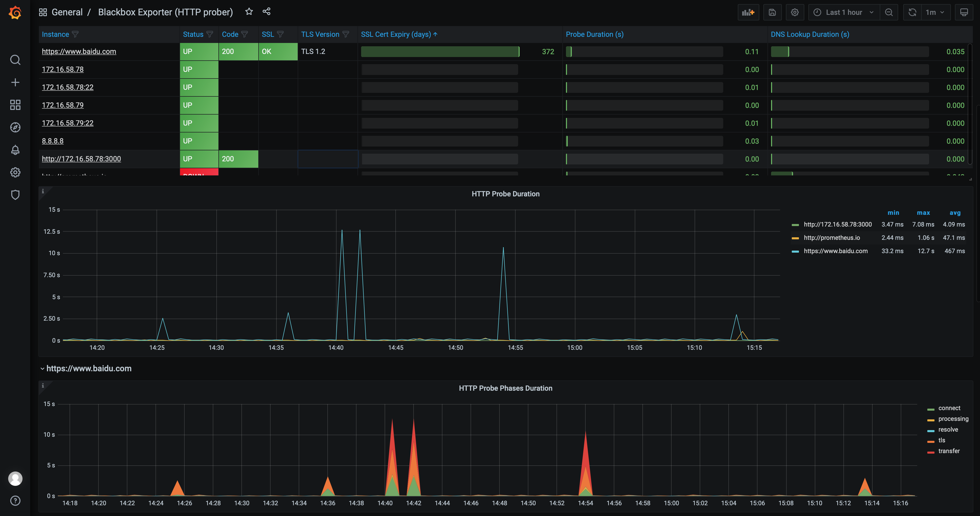Open the Last 1 hour time picker
Screen dimensions: 980x516
coord(843,13)
